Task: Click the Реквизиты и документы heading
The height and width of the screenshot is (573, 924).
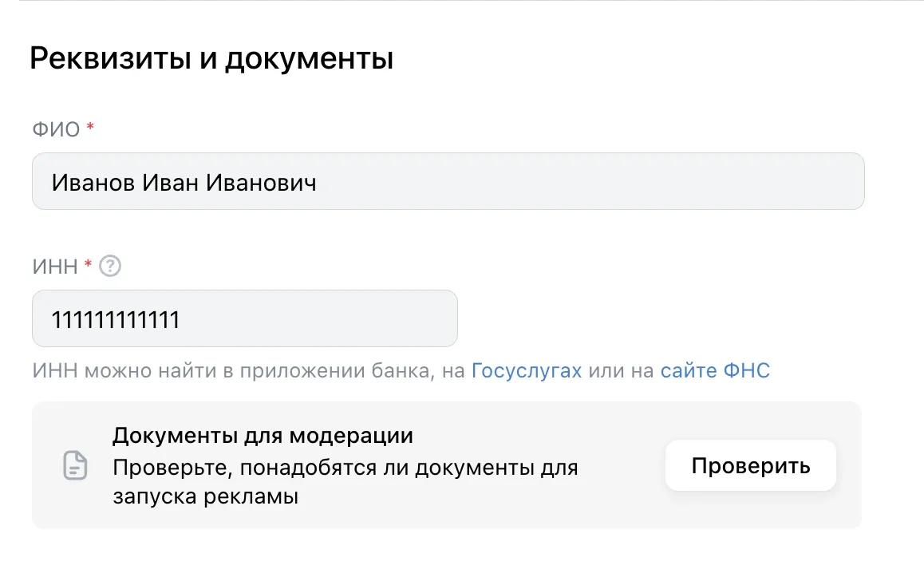Action: coord(211,57)
